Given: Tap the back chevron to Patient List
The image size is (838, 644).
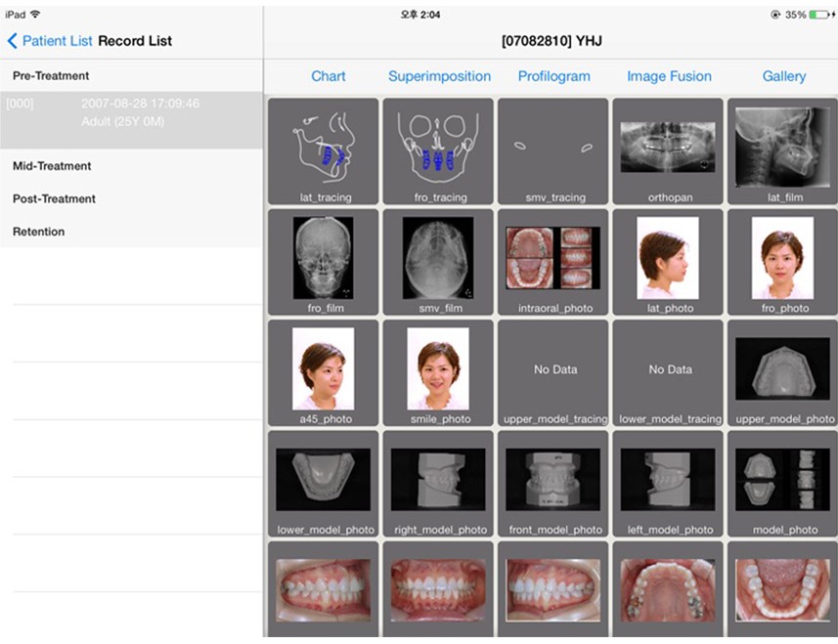Looking at the screenshot, I should 13,41.
